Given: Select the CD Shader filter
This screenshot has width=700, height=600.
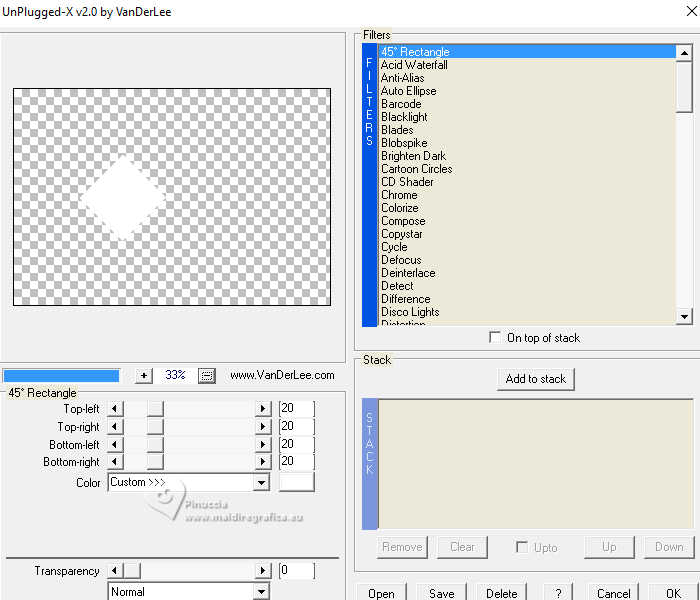Looking at the screenshot, I should 527,182.
